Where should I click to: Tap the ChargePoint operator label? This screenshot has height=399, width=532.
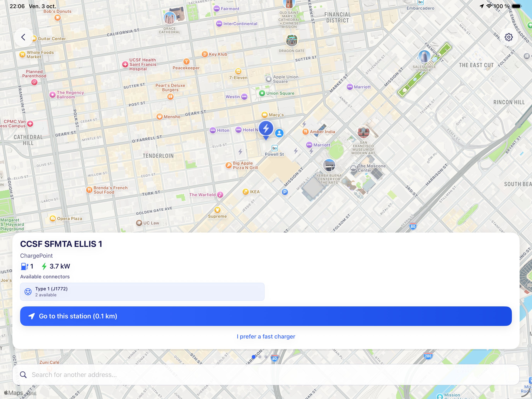click(x=36, y=256)
